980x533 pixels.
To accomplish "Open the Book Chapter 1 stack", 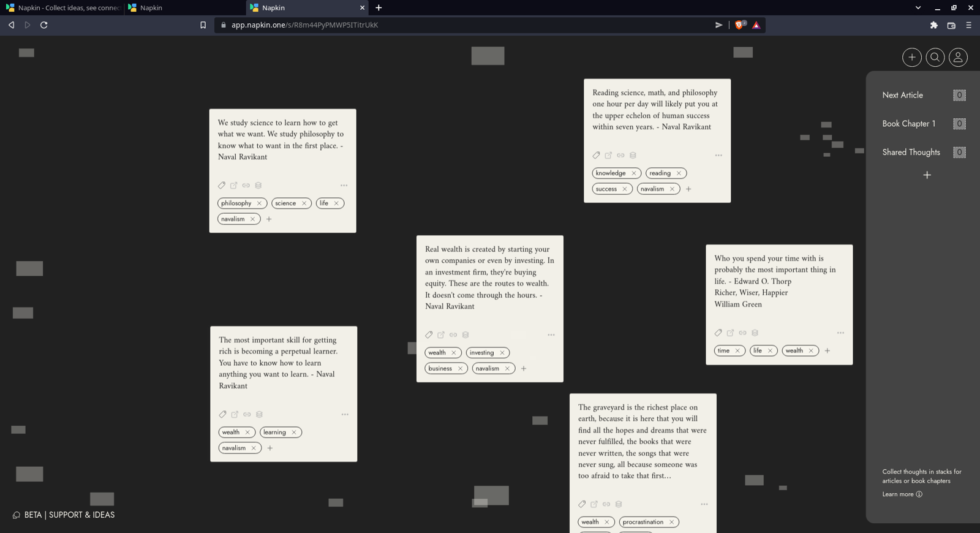I will [x=908, y=124].
